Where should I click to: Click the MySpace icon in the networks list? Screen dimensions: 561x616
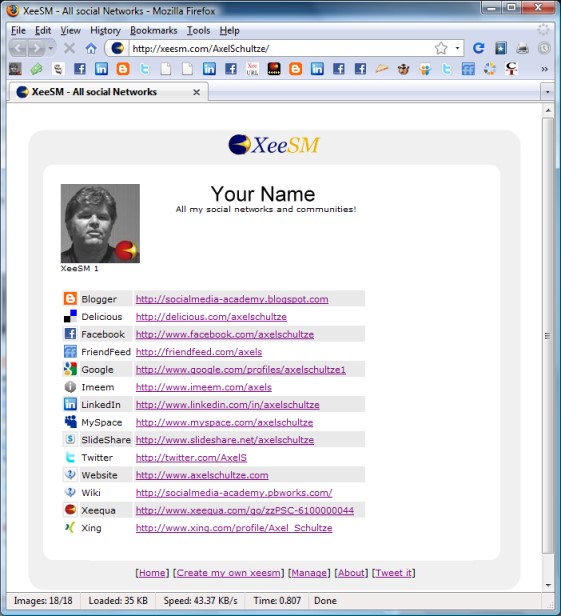point(70,422)
